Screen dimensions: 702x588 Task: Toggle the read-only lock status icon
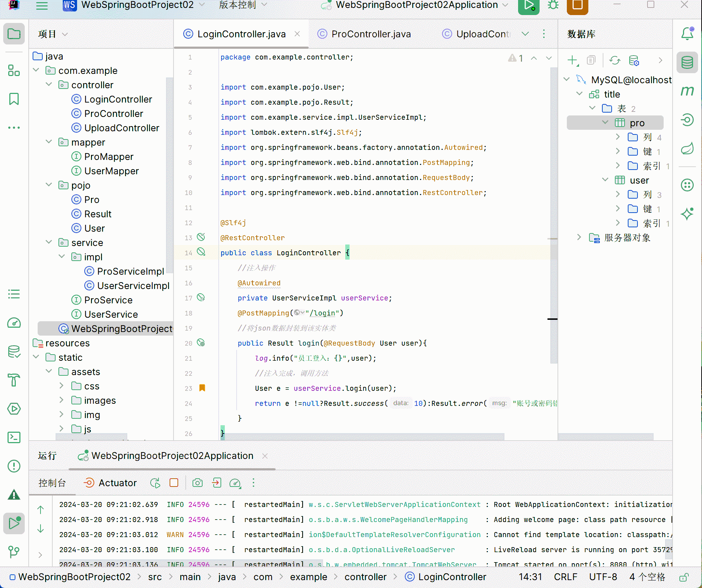coord(683,577)
